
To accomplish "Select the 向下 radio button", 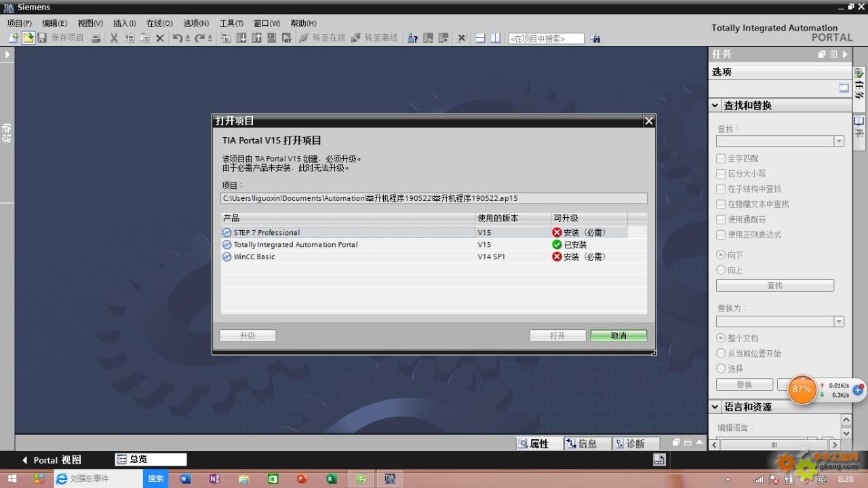I will click(x=721, y=255).
